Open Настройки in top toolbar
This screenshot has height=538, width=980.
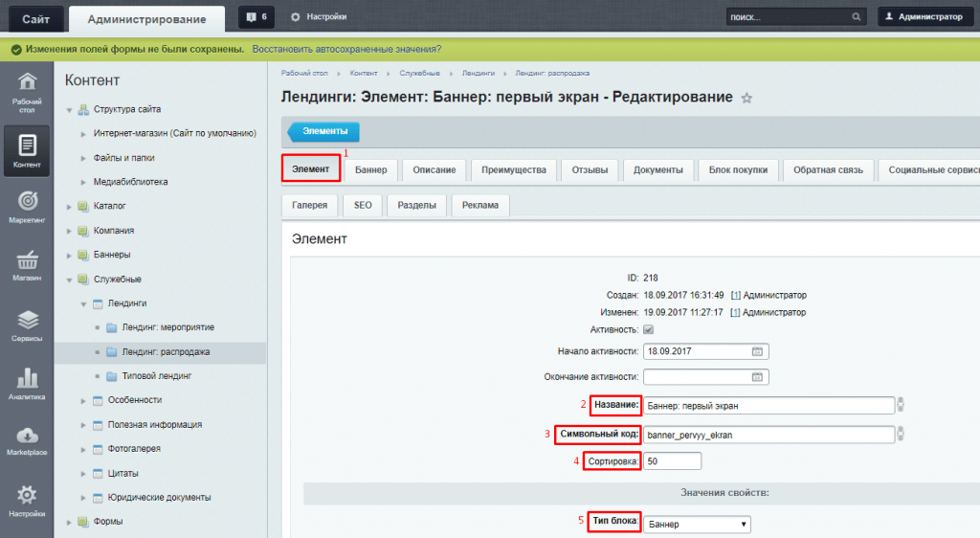tap(319, 17)
